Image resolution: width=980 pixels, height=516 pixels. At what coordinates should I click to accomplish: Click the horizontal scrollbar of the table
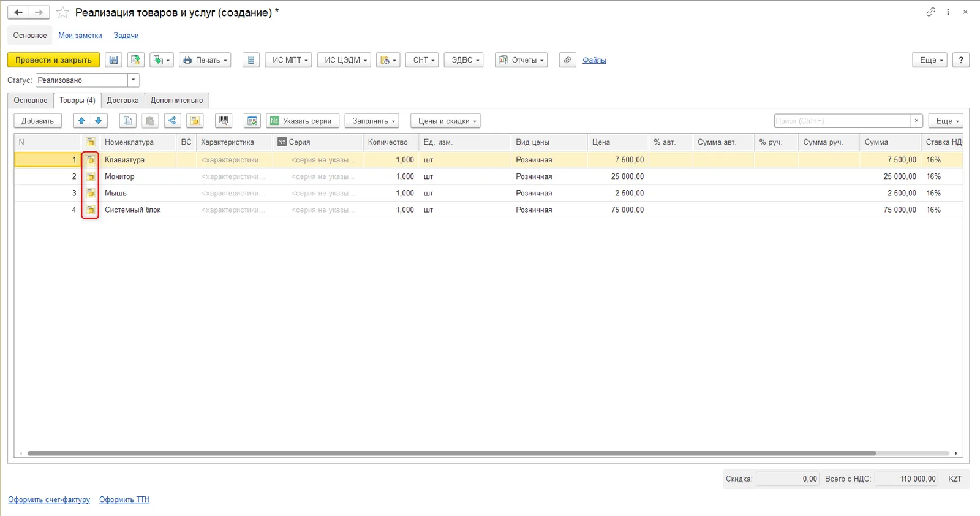451,453
